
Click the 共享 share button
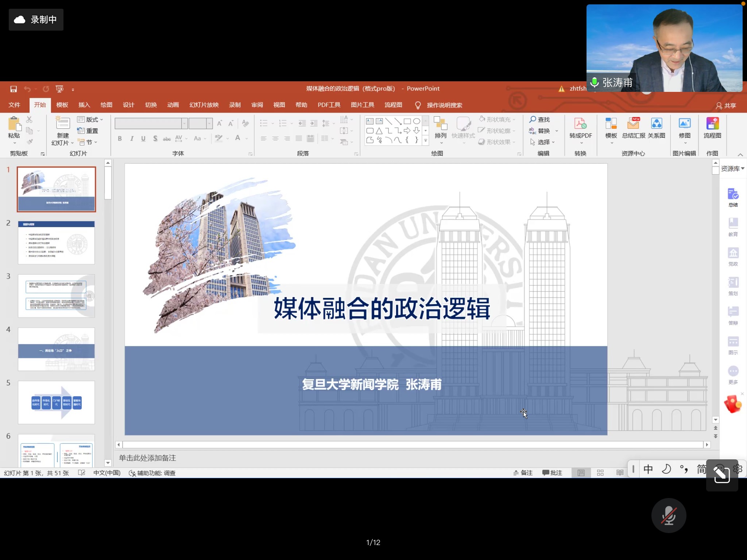[726, 106]
